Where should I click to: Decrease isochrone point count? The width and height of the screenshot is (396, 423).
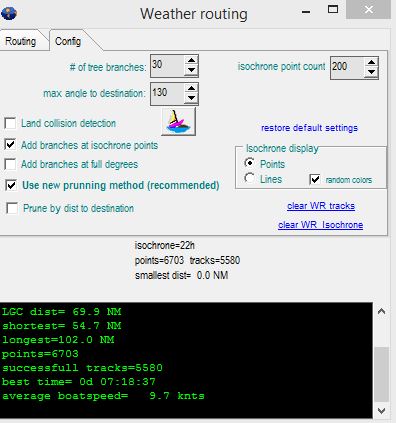[371, 72]
